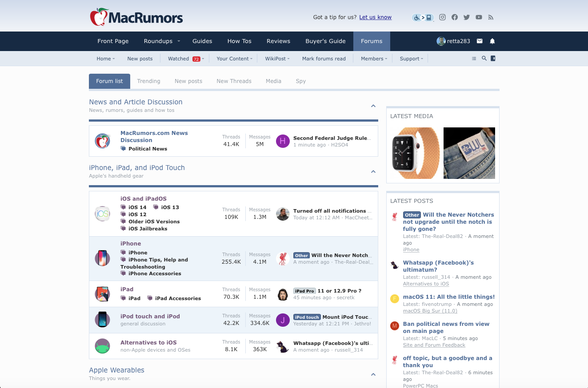Switch to the Spy tab
The height and width of the screenshot is (388, 588).
point(301,81)
